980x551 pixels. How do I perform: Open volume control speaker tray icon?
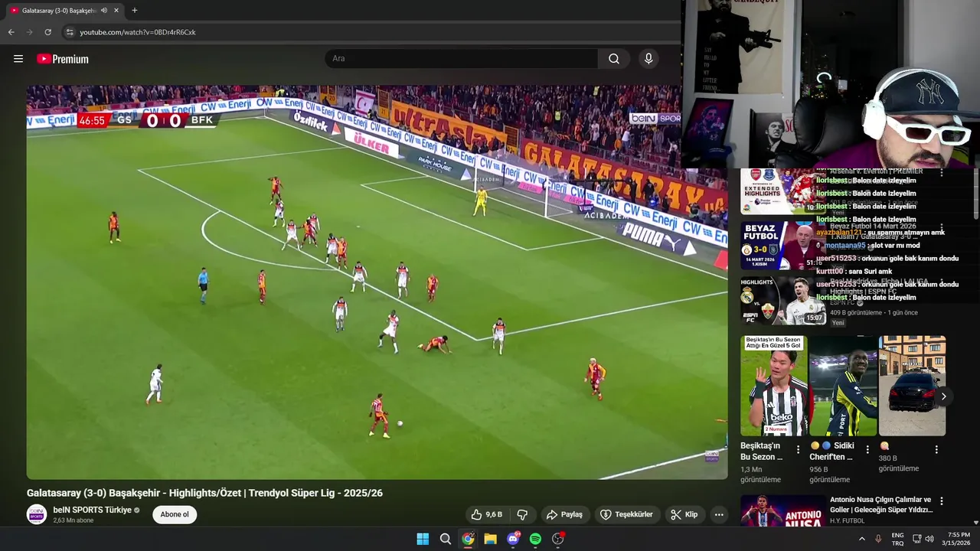tap(929, 539)
